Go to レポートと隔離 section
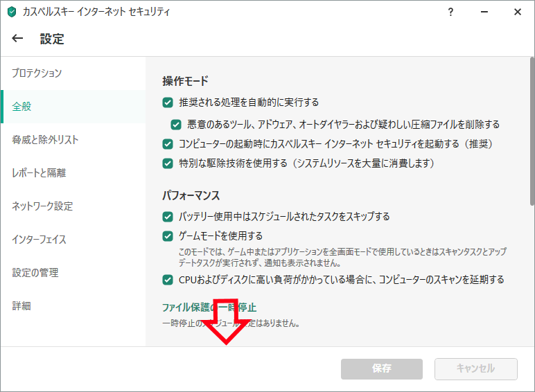This screenshot has height=392, width=535. click(x=39, y=173)
